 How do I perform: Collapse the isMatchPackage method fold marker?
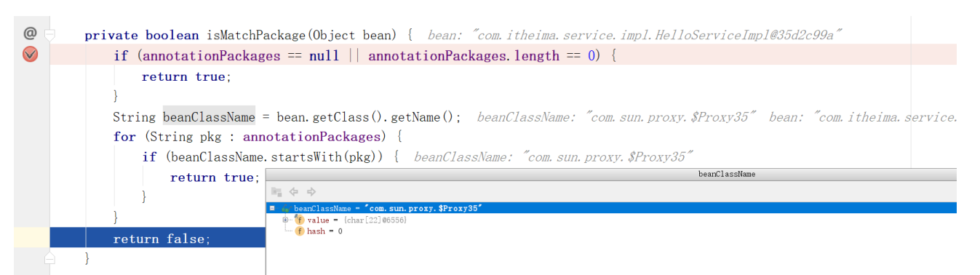(x=49, y=34)
